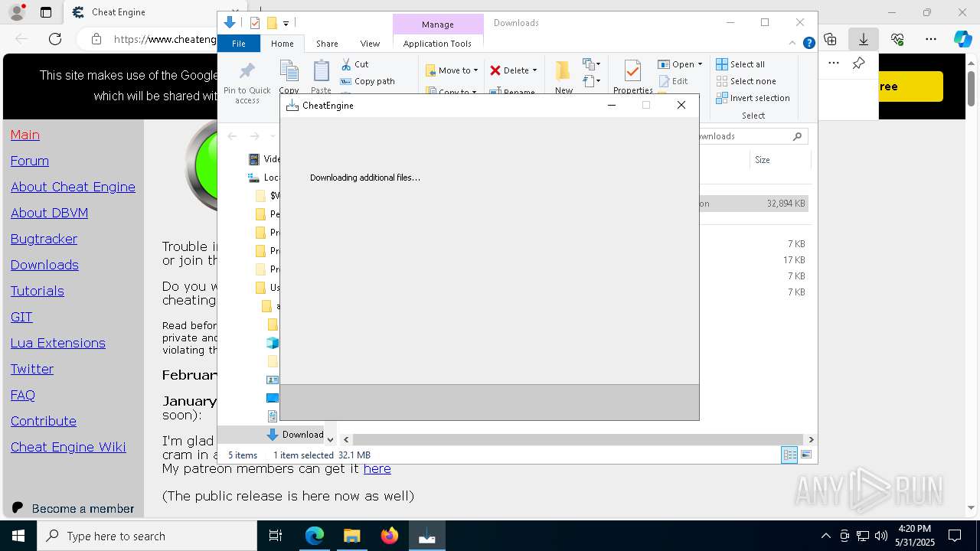This screenshot has height=551, width=980.
Task: Click Pin to Quick access icon
Action: tap(247, 72)
